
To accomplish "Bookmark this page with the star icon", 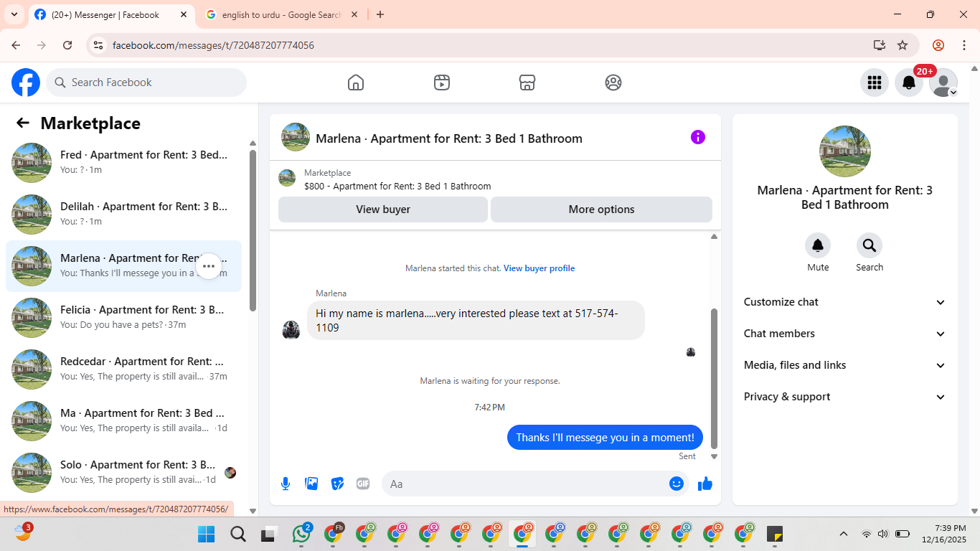I will point(903,45).
